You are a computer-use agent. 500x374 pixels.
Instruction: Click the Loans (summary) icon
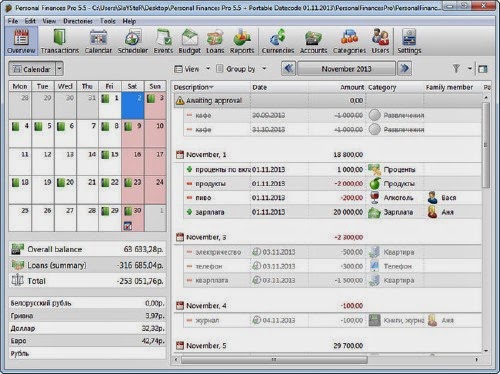coord(17,265)
